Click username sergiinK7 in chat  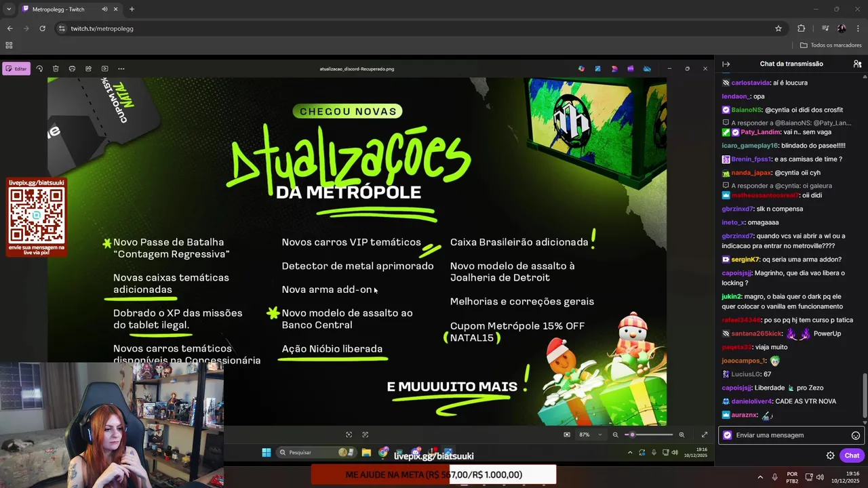pos(747,260)
